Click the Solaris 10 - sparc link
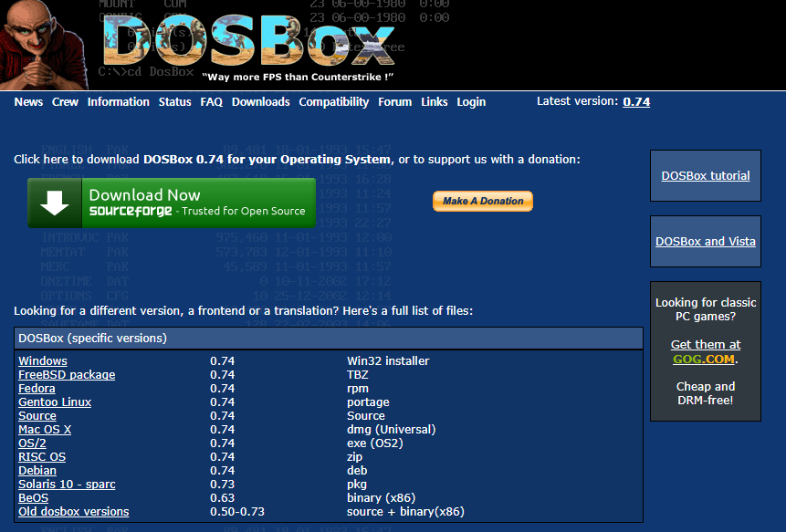This screenshot has width=786, height=532. [x=67, y=485]
